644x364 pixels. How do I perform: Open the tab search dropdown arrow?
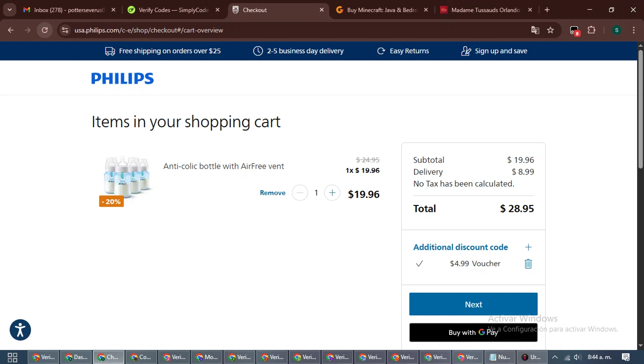point(9,10)
